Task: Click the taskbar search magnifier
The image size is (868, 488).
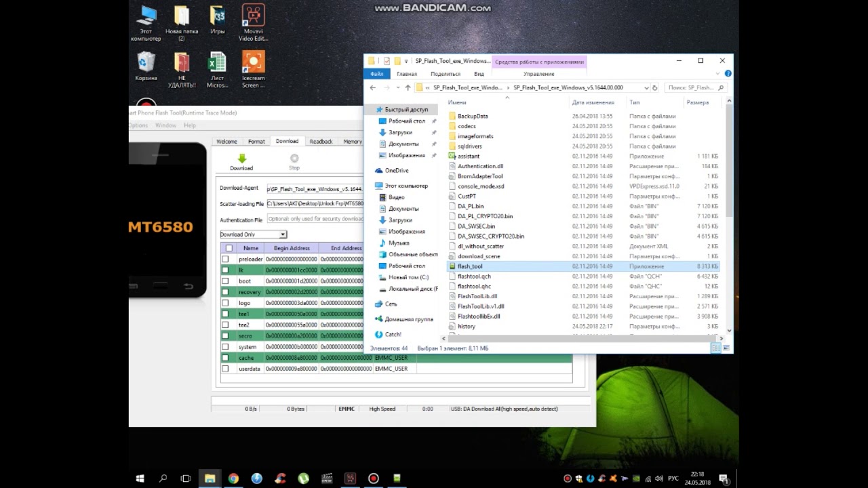Action: point(163,479)
